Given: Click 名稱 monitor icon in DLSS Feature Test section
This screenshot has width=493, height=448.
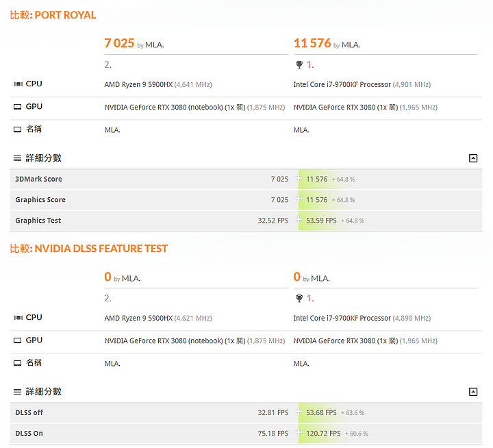Looking at the screenshot, I should click(18, 363).
